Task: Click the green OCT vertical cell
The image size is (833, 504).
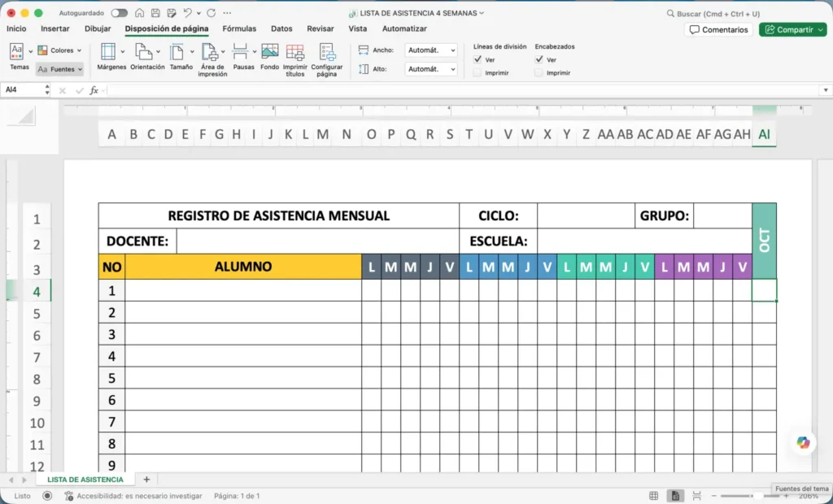Action: point(764,241)
